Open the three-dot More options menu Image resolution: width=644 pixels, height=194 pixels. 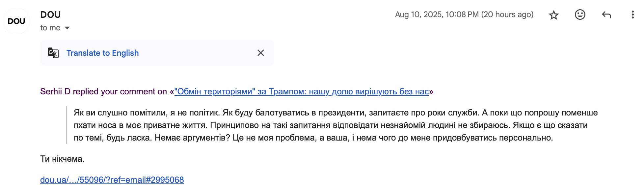tap(632, 15)
